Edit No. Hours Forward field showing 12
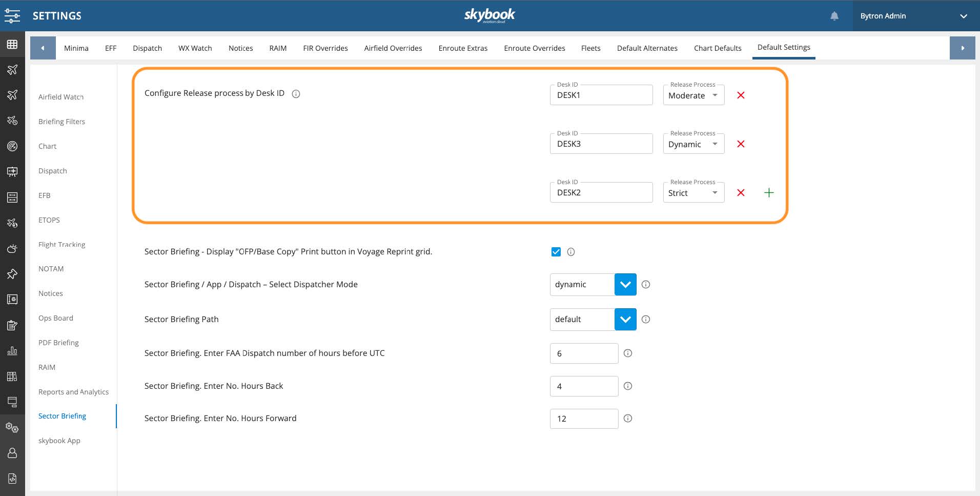980x496 pixels. tap(584, 419)
